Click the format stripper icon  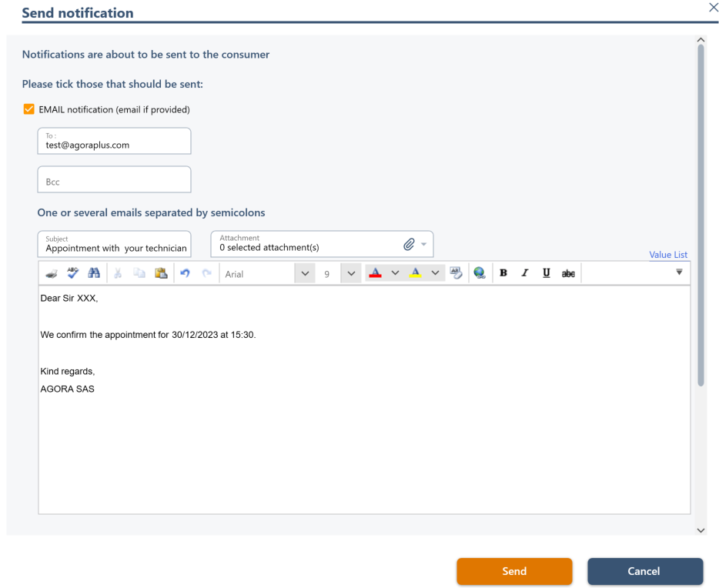(456, 273)
